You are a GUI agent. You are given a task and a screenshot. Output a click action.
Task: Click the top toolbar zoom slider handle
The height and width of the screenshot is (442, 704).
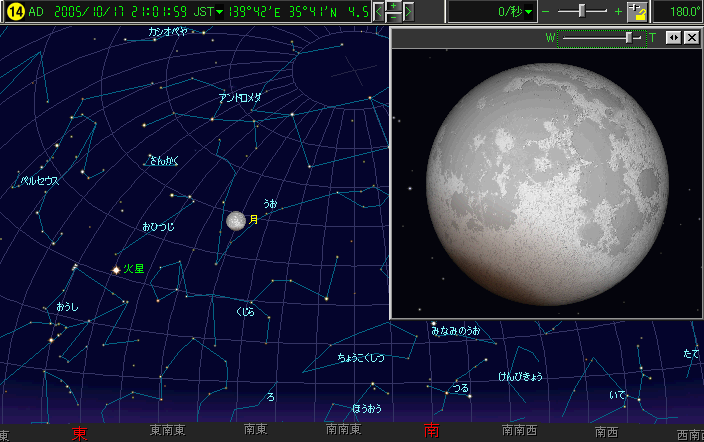pos(584,12)
